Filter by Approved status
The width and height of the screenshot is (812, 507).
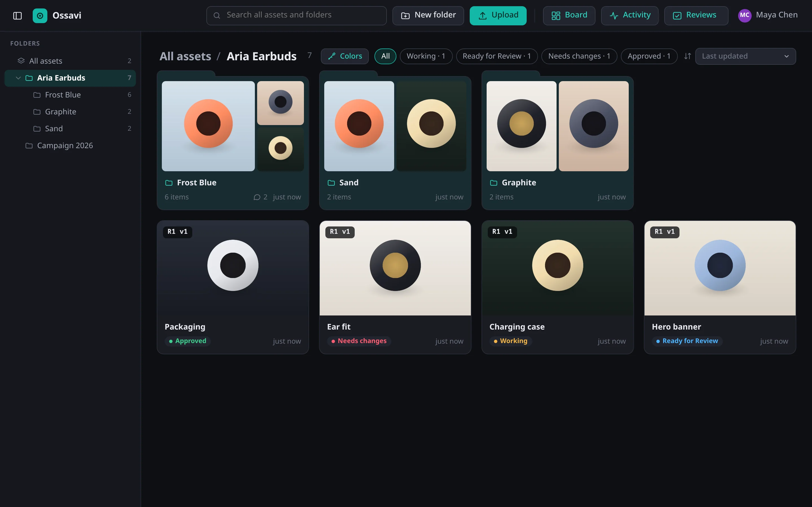click(x=649, y=56)
